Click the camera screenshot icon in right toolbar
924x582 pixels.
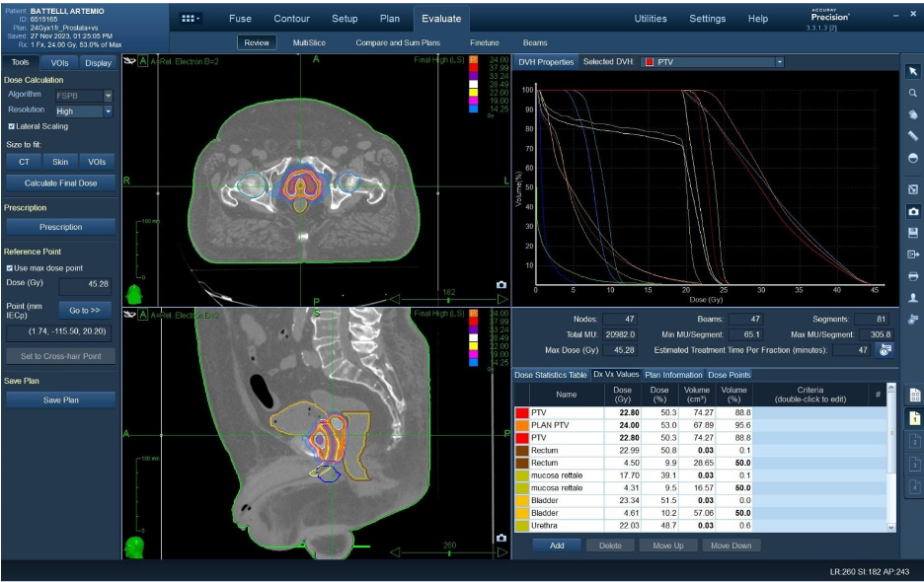point(913,211)
